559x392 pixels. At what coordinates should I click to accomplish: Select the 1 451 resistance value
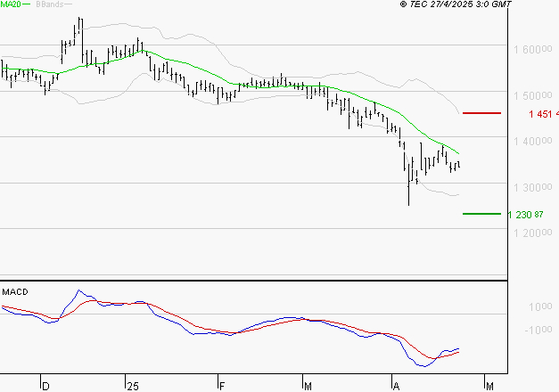click(x=542, y=114)
